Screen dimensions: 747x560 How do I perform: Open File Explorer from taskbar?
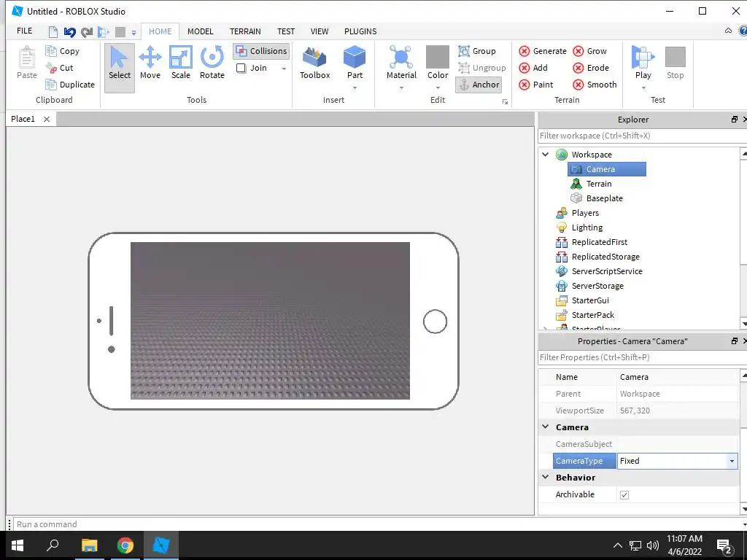coord(89,545)
